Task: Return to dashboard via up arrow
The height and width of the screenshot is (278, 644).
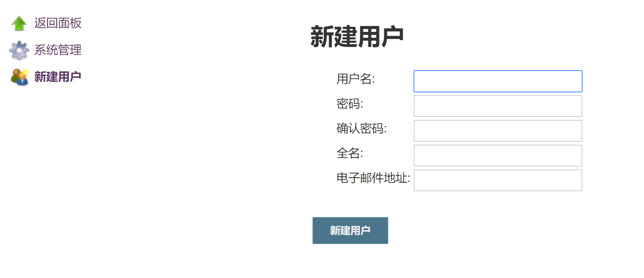Action: click(19, 23)
